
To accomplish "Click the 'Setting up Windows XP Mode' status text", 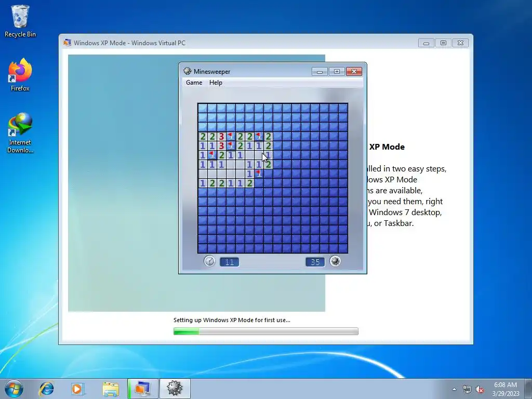I will pos(232,320).
